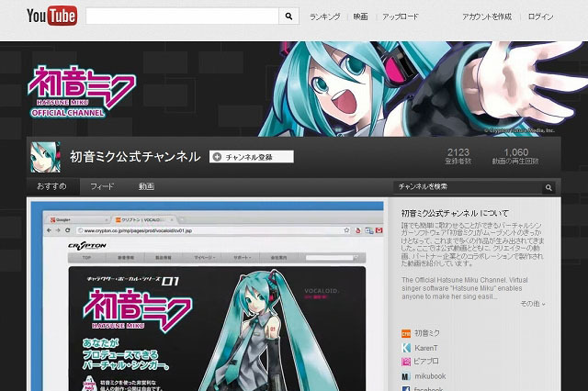Click the YouTube search input field
Screen dimensions: 588x391
[x=182, y=17]
